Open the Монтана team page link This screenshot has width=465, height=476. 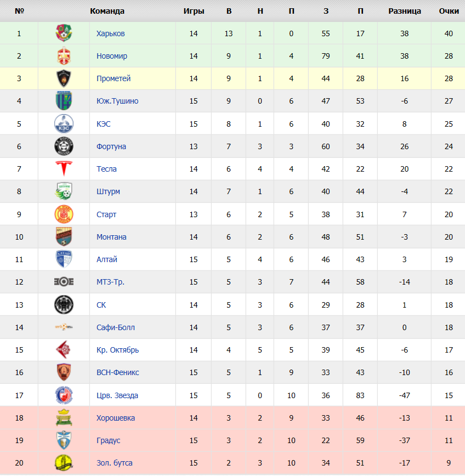[111, 237]
